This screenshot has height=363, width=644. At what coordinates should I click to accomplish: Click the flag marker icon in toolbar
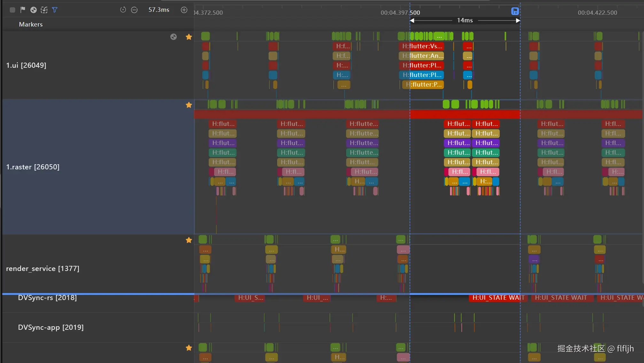[23, 10]
